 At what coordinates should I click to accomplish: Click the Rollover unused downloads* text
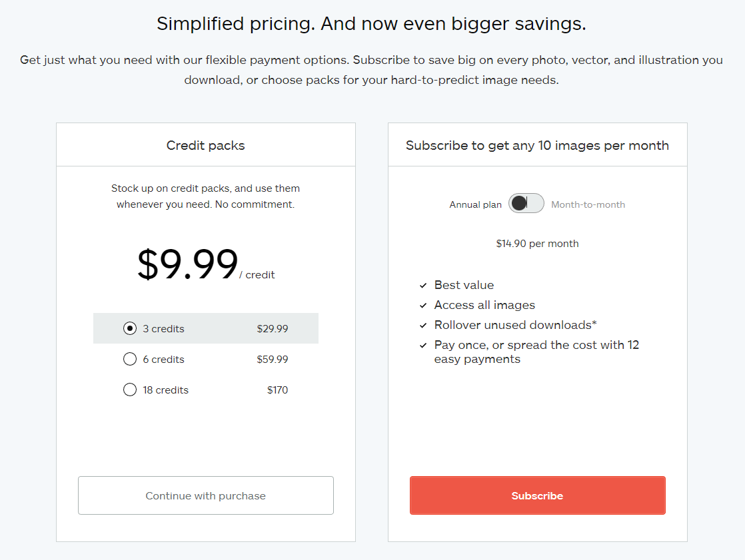coord(515,325)
